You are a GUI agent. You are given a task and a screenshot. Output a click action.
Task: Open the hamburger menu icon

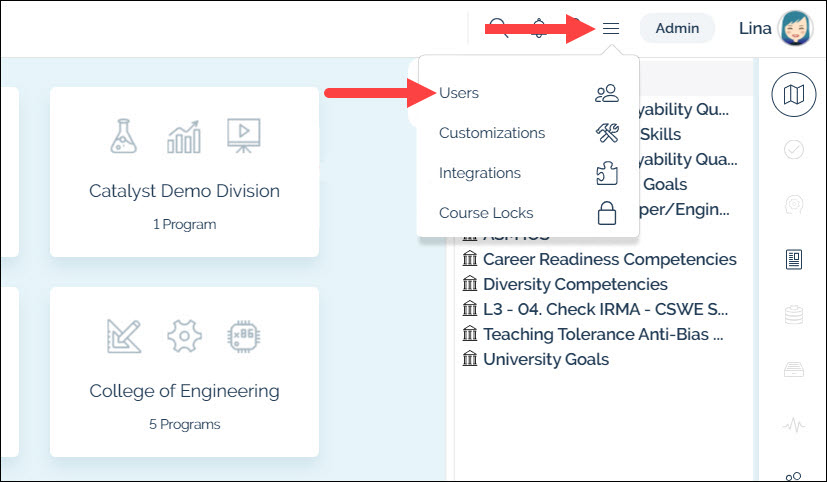[x=611, y=28]
